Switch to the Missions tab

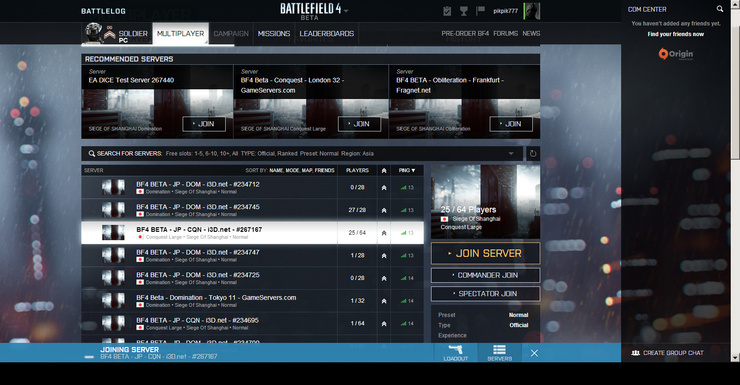[274, 33]
